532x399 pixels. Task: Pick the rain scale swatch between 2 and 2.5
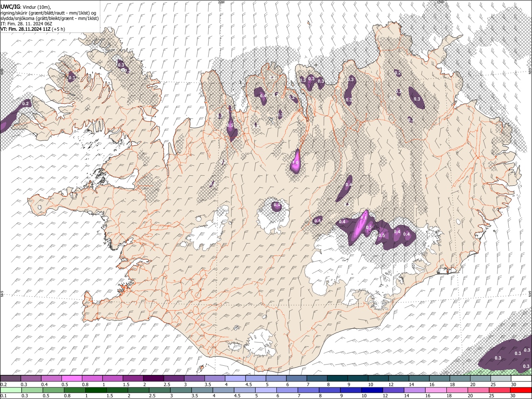(138, 390)
